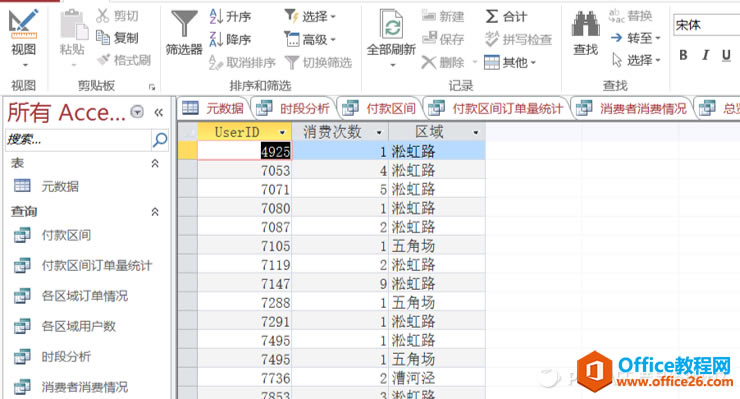Screen dimensions: 740x399
Task: Click the 宋体 font name box
Action: pyautogui.click(x=706, y=25)
